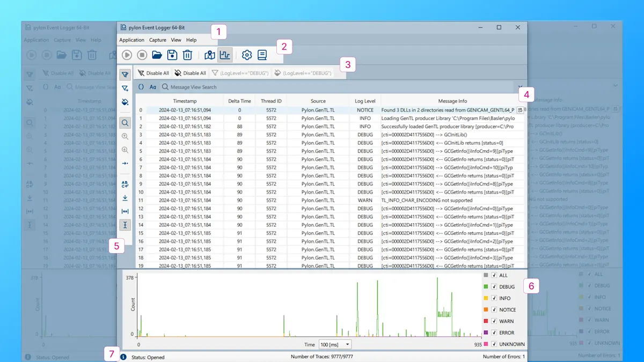Save the log with the floppy icon
644x362 pixels.
pyautogui.click(x=172, y=55)
